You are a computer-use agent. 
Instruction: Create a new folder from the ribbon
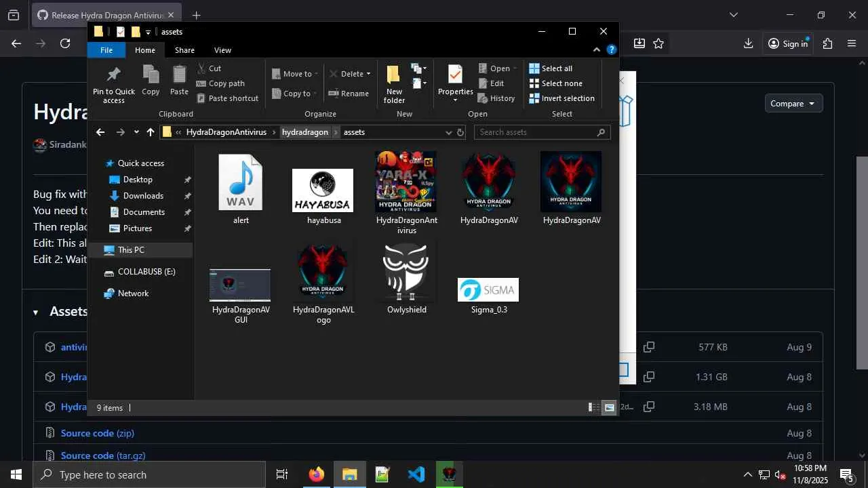pyautogui.click(x=394, y=85)
